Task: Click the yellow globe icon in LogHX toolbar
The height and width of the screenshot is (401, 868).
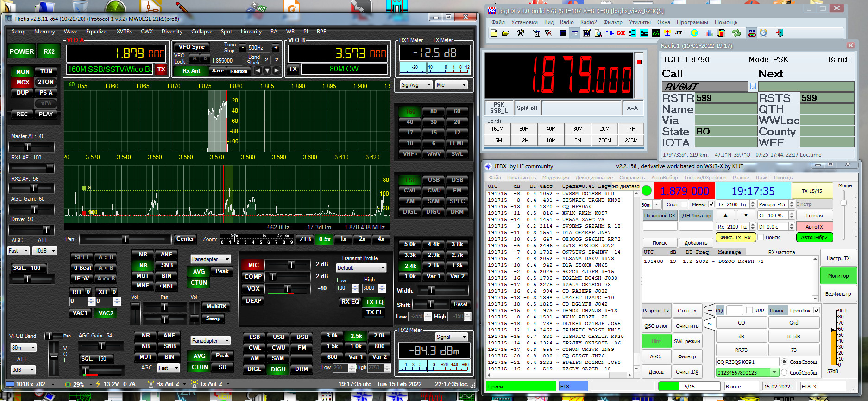Action: pyautogui.click(x=694, y=33)
